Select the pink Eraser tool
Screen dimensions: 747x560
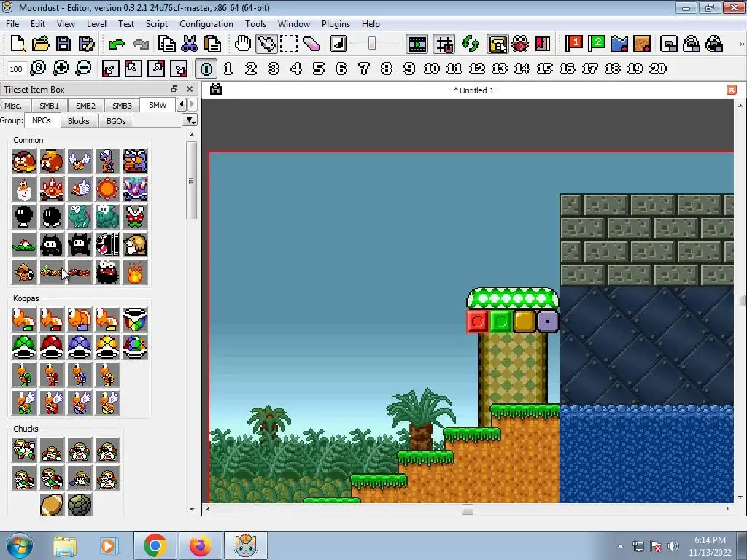click(311, 44)
